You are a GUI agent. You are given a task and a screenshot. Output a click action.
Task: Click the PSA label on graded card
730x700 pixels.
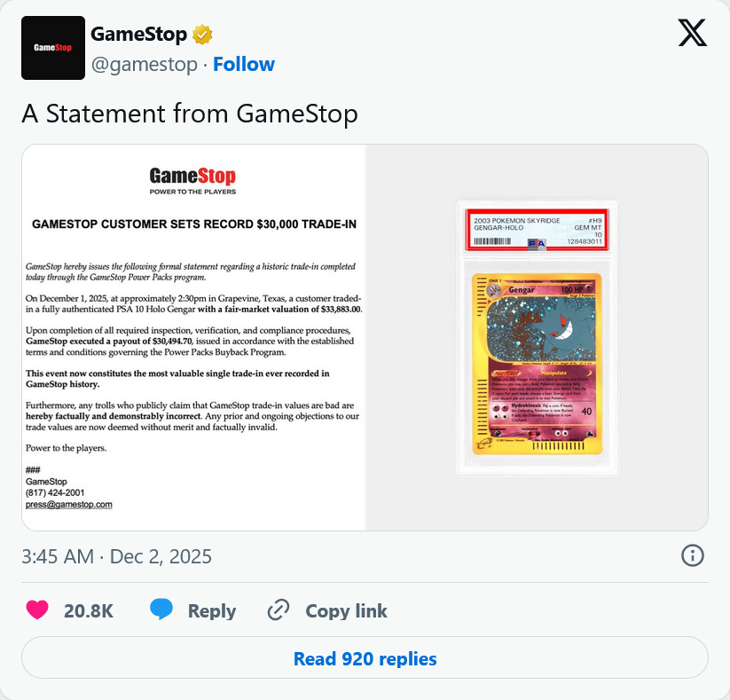(538, 230)
